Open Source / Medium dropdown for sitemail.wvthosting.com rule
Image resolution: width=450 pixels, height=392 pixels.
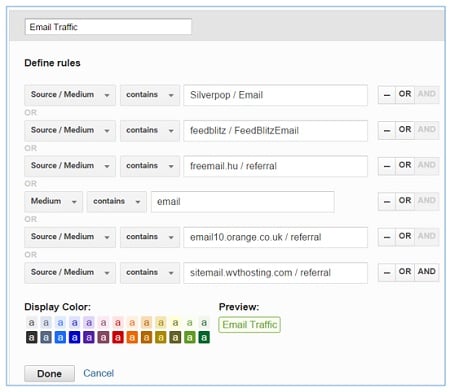pos(70,272)
